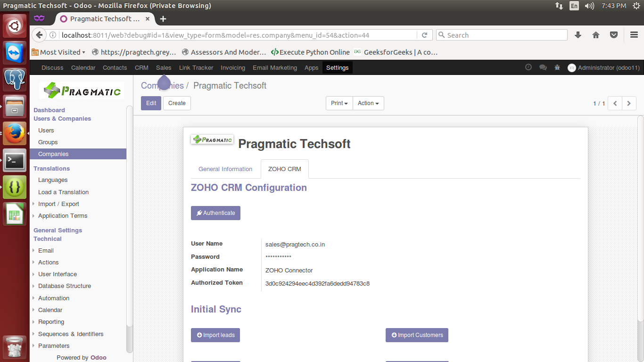
Task: Open Most Visited bookmarks dropdown
Action: [x=58, y=52]
